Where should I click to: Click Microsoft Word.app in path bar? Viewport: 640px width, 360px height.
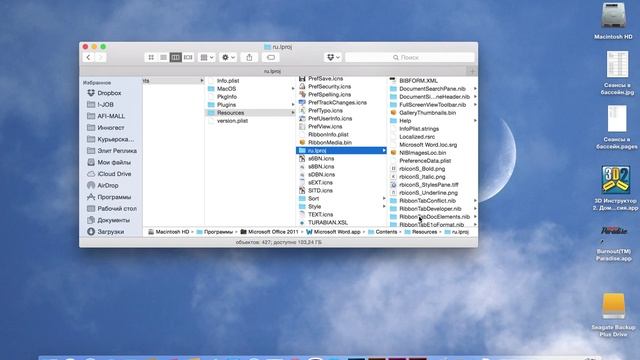click(333, 232)
